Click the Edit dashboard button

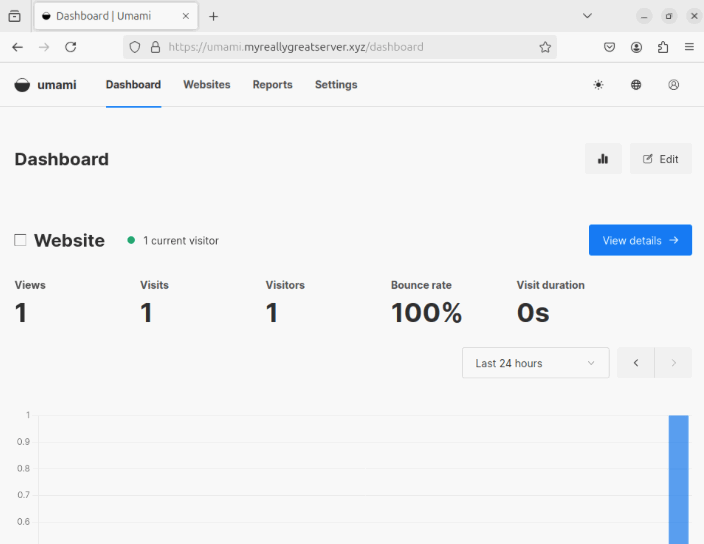point(661,158)
